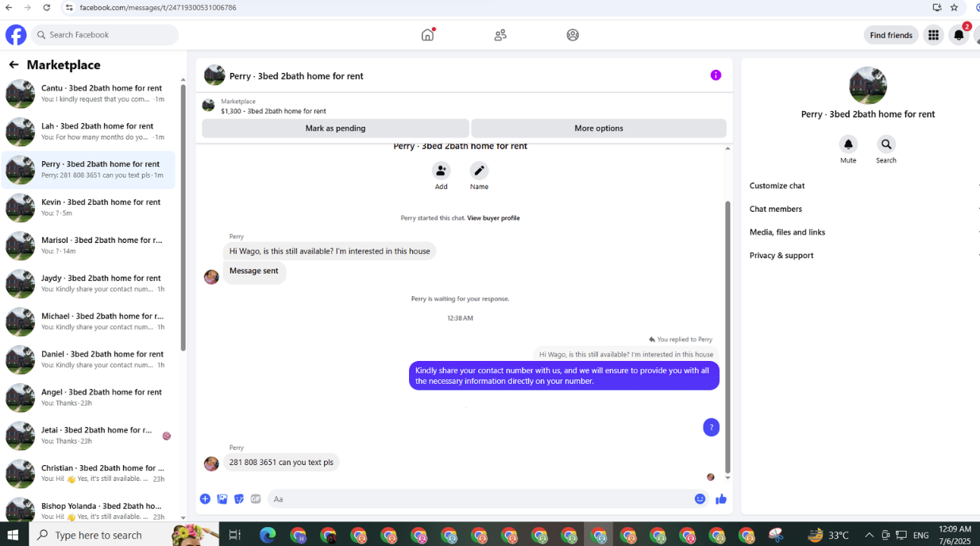This screenshot has height=546, width=980.
Task: Click the 'Message sent' bubble
Action: coord(254,271)
